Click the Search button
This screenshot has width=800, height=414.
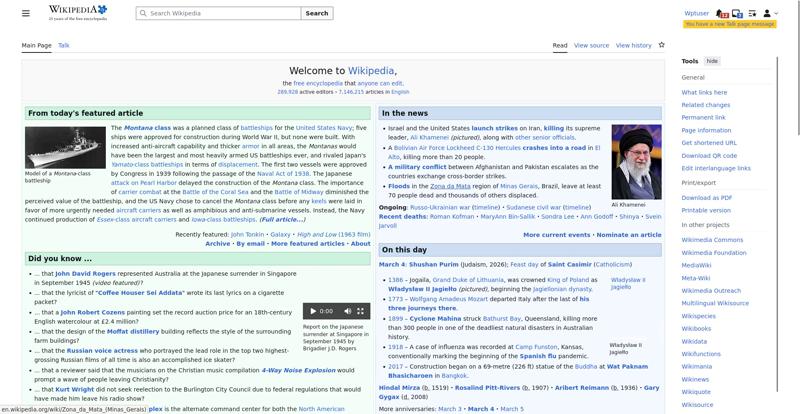point(316,13)
